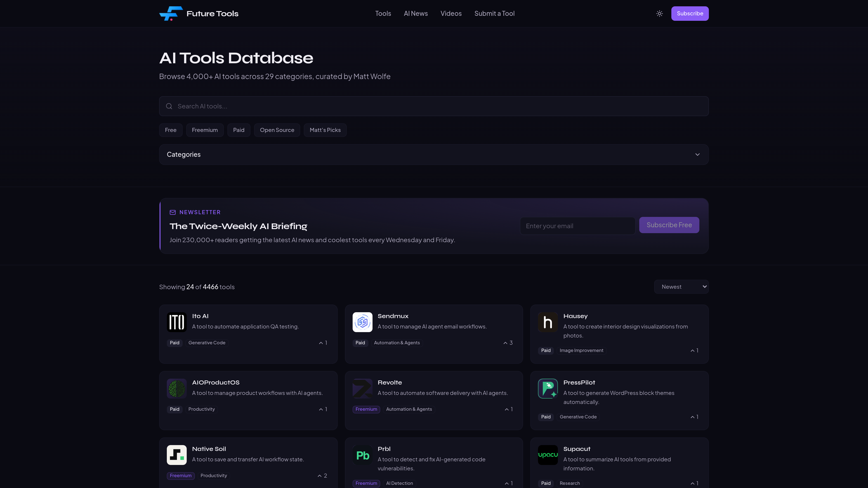Upvote the Native Soil tool

point(323,476)
